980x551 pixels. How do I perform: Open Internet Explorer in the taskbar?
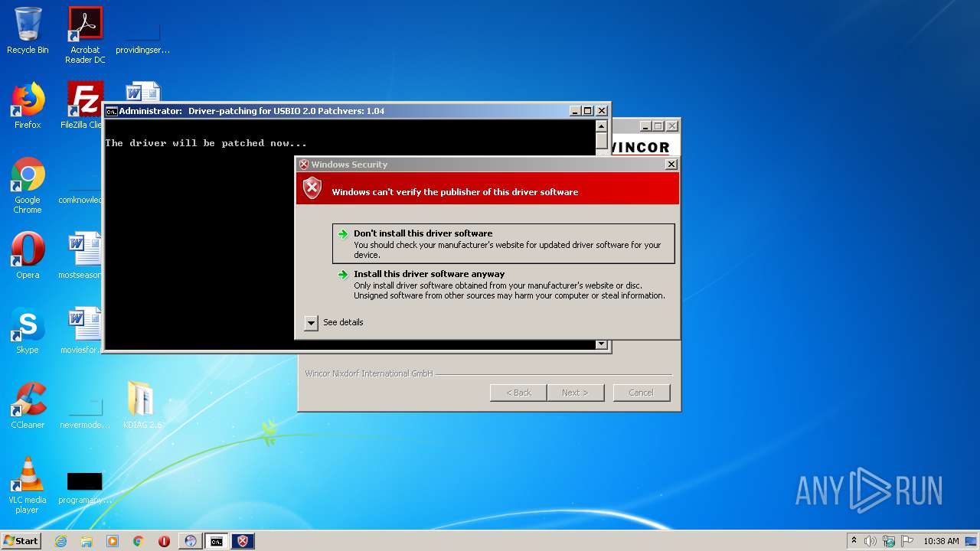point(60,541)
